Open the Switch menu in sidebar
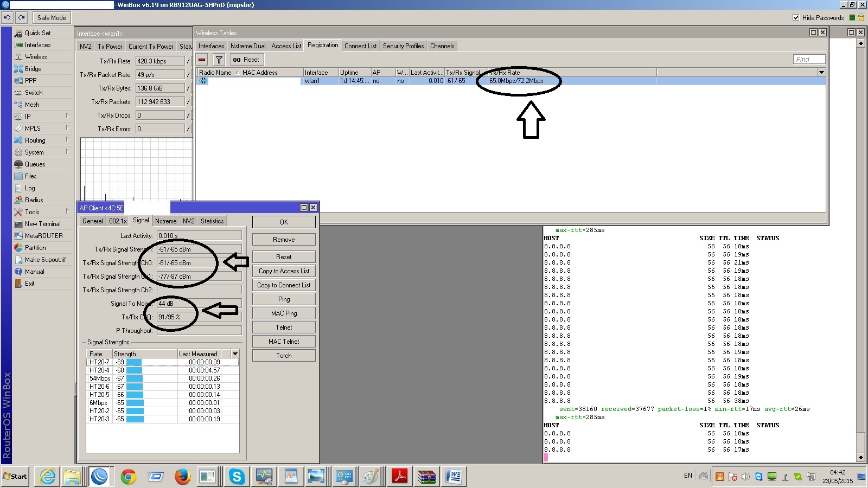 [x=34, y=93]
